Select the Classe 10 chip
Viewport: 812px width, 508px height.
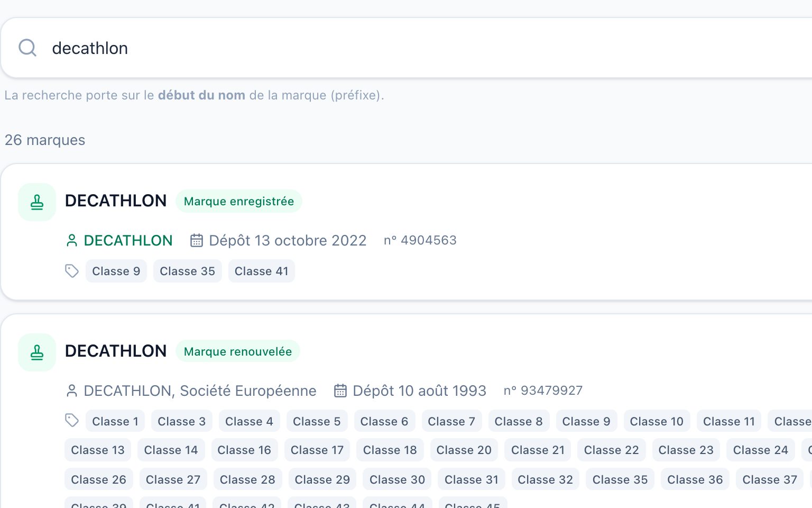(x=657, y=421)
